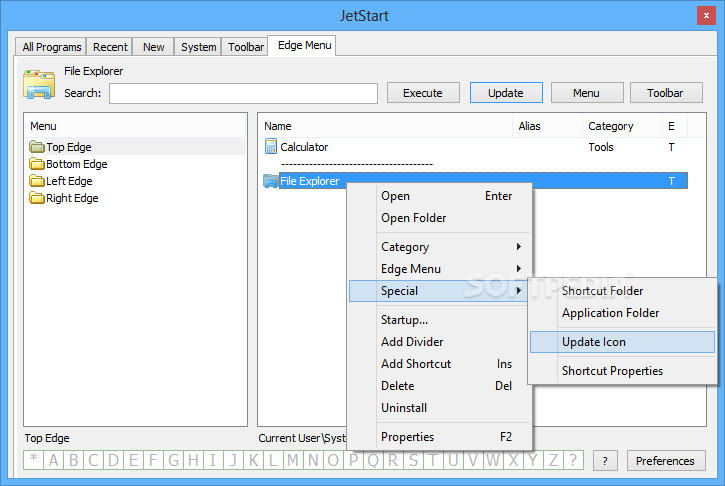The width and height of the screenshot is (725, 486).
Task: Click into the Search input field
Action: [244, 93]
